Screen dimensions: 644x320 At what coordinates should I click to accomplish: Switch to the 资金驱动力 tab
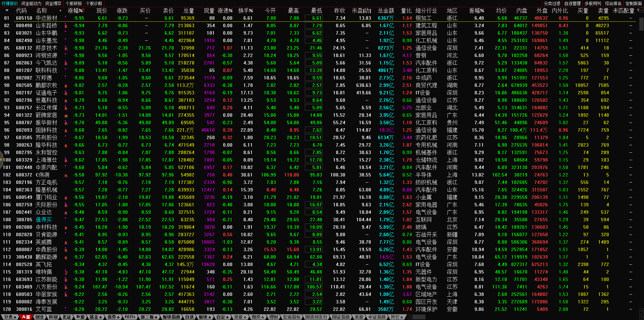coord(31,3)
